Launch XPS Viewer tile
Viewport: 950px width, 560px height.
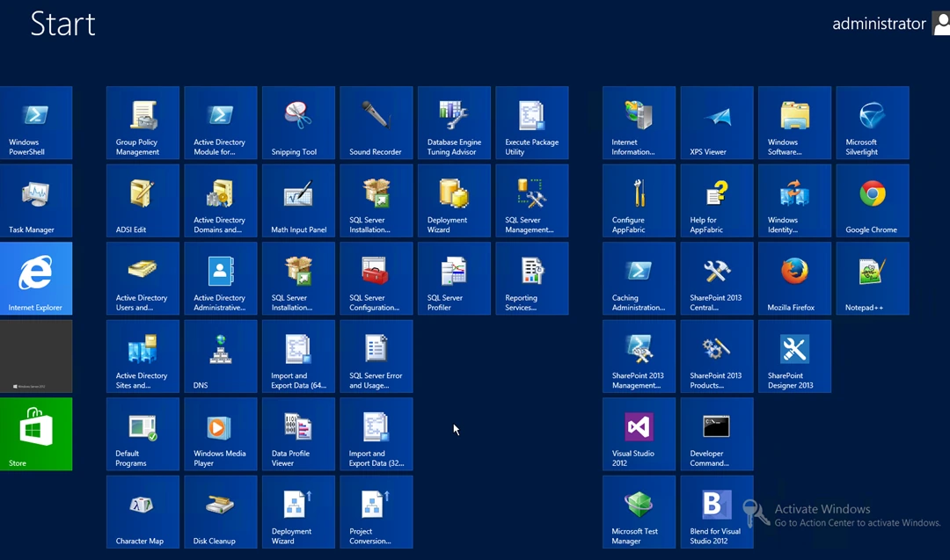717,123
